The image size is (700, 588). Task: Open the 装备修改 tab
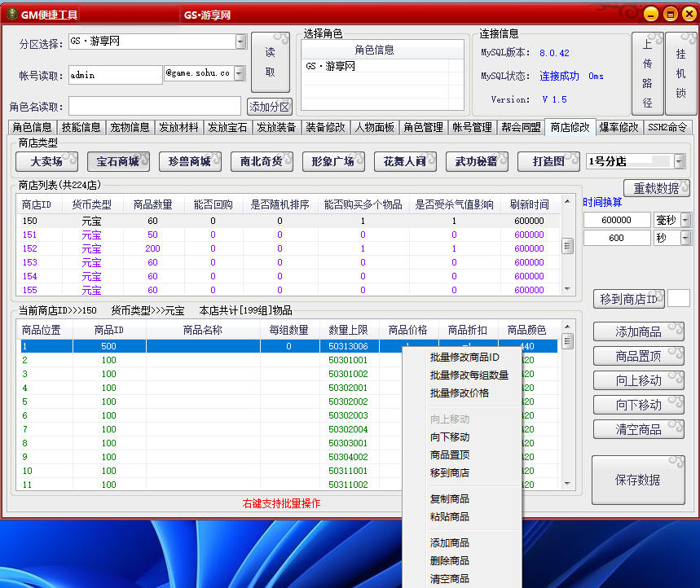pyautogui.click(x=325, y=127)
